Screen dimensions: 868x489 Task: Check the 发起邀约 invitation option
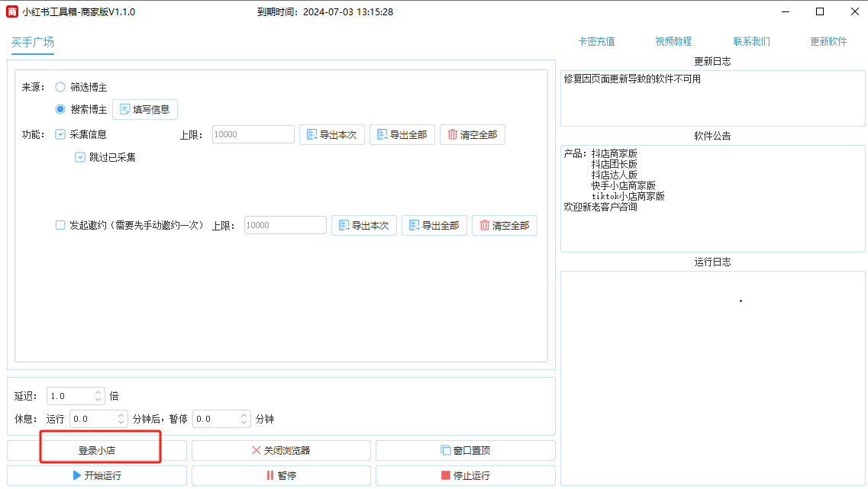[x=60, y=225]
